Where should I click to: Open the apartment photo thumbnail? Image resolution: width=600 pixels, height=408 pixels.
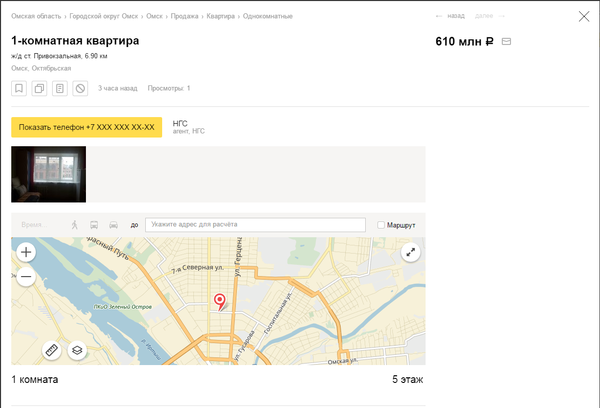(x=48, y=174)
